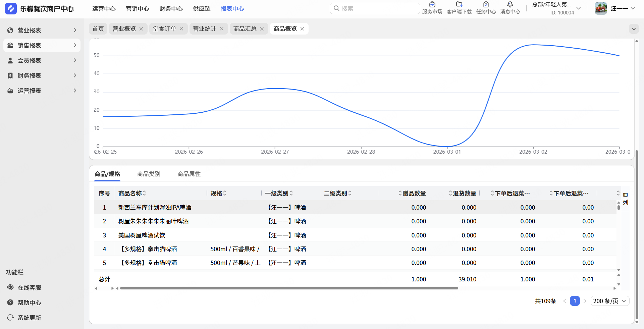
Task: Open 消息中心 notification bell icon
Action: click(510, 5)
